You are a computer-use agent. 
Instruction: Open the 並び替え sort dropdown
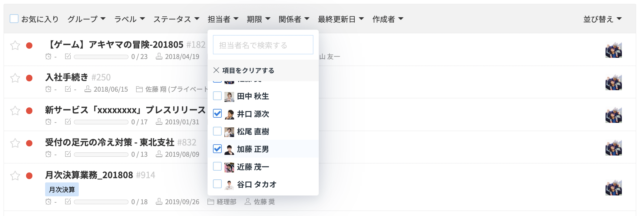603,19
